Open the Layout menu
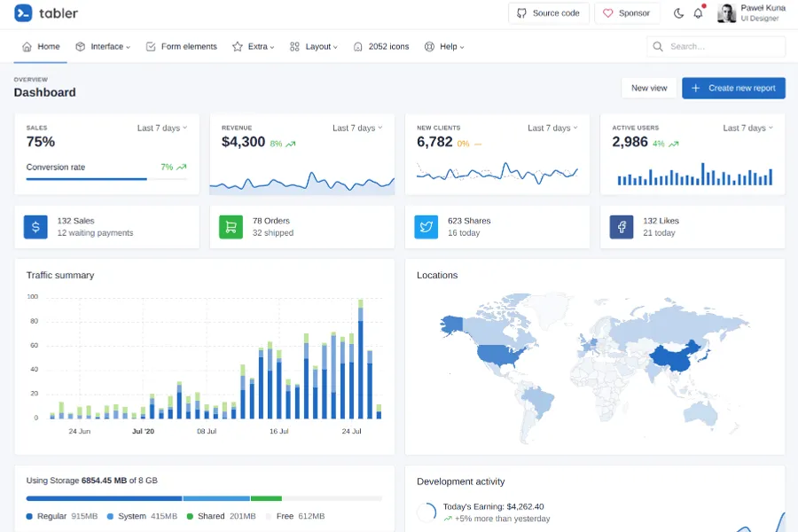This screenshot has height=532, width=798. tap(314, 47)
